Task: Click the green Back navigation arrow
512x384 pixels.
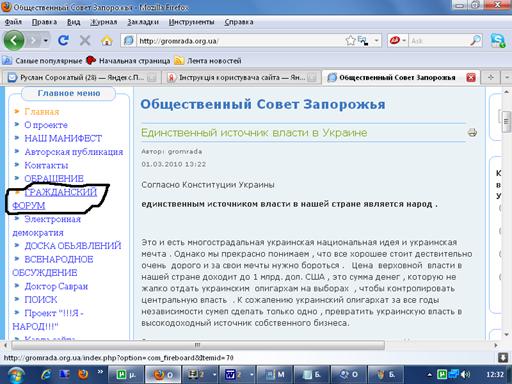Action: pyautogui.click(x=14, y=41)
